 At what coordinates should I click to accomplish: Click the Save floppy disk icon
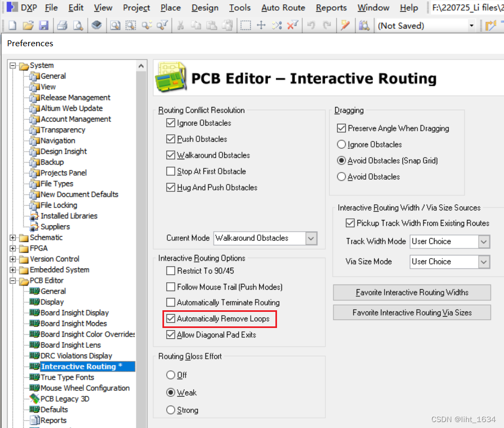[44, 25]
